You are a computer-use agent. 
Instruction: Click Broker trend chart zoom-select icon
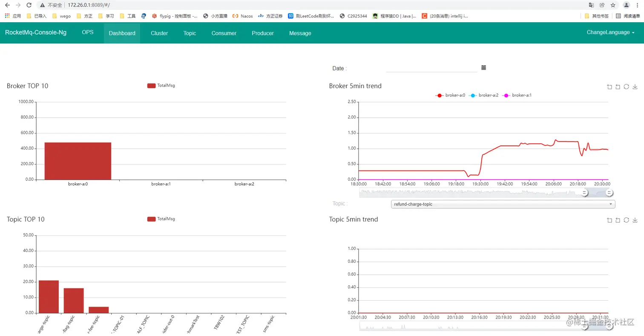[609, 87]
